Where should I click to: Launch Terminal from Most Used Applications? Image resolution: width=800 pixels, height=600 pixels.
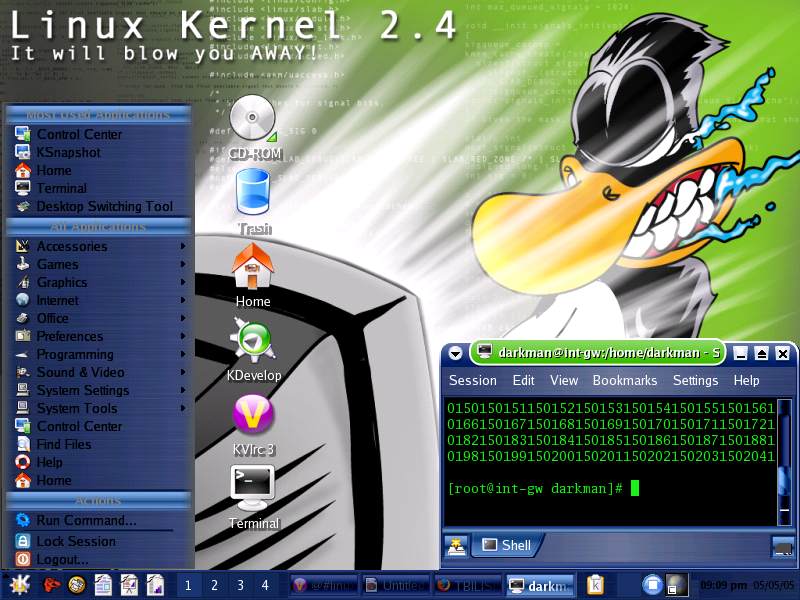100,188
